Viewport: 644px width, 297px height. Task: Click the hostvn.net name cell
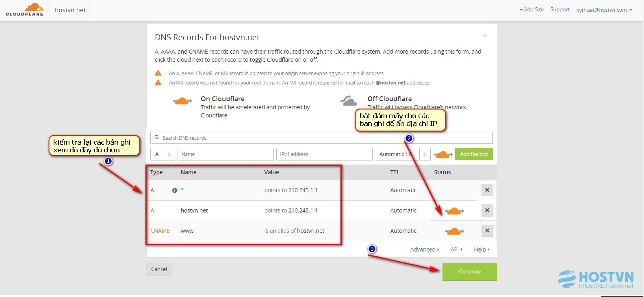(194, 210)
